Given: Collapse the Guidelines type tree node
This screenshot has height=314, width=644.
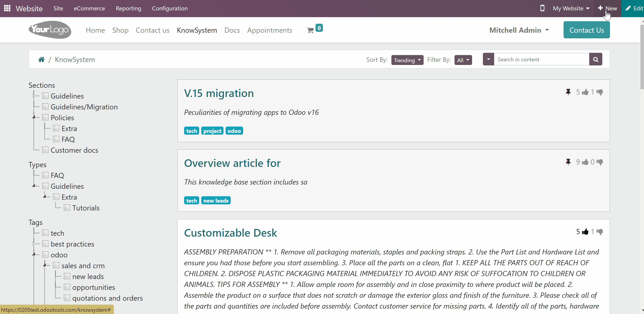Looking at the screenshot, I should point(34,186).
